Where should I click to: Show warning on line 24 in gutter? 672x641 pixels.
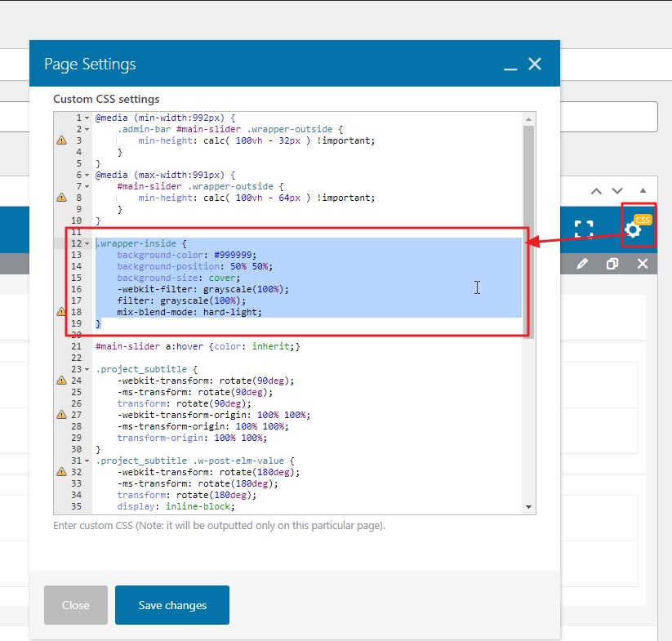click(62, 381)
